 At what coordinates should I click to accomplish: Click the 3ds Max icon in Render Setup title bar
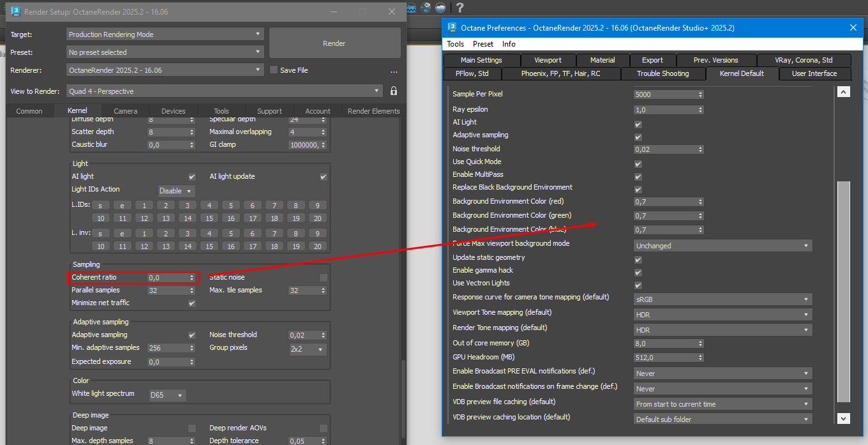pos(15,11)
